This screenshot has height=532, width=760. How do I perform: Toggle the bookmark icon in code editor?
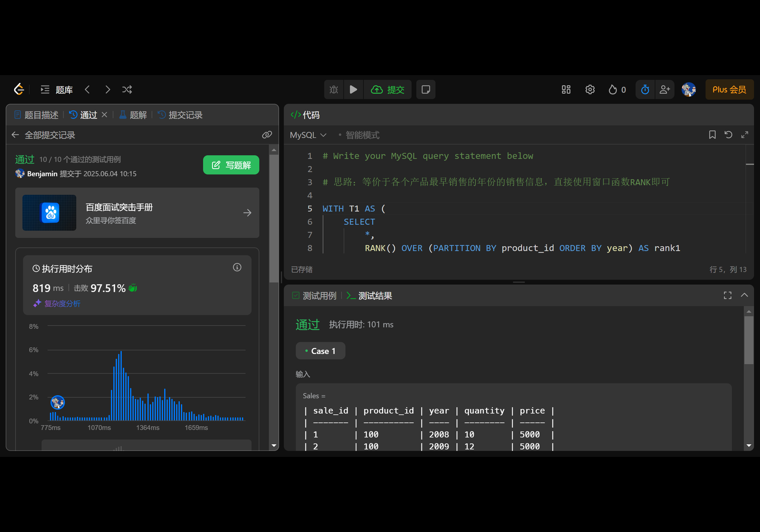(x=712, y=135)
